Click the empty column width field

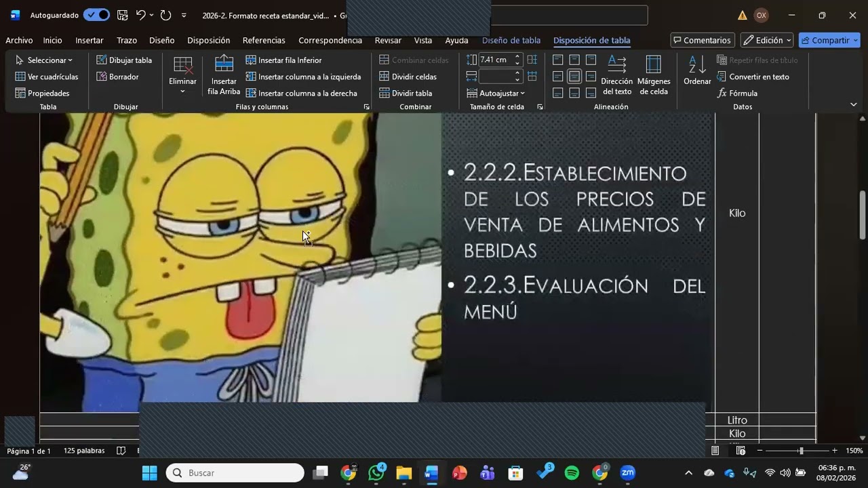(496, 76)
